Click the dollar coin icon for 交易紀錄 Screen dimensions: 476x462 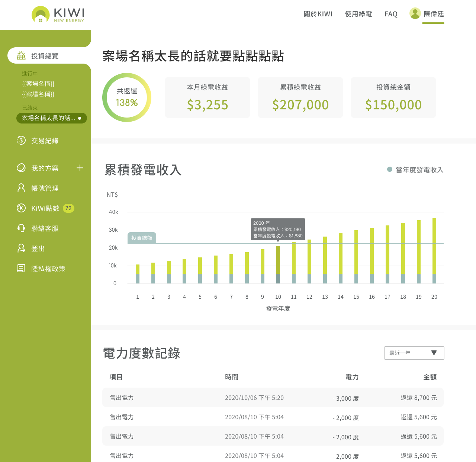click(x=21, y=140)
